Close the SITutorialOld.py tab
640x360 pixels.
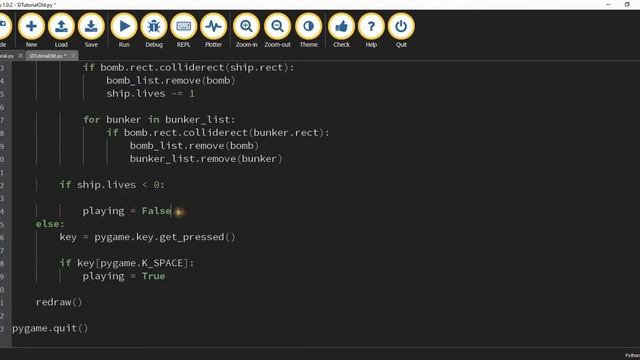[73, 56]
